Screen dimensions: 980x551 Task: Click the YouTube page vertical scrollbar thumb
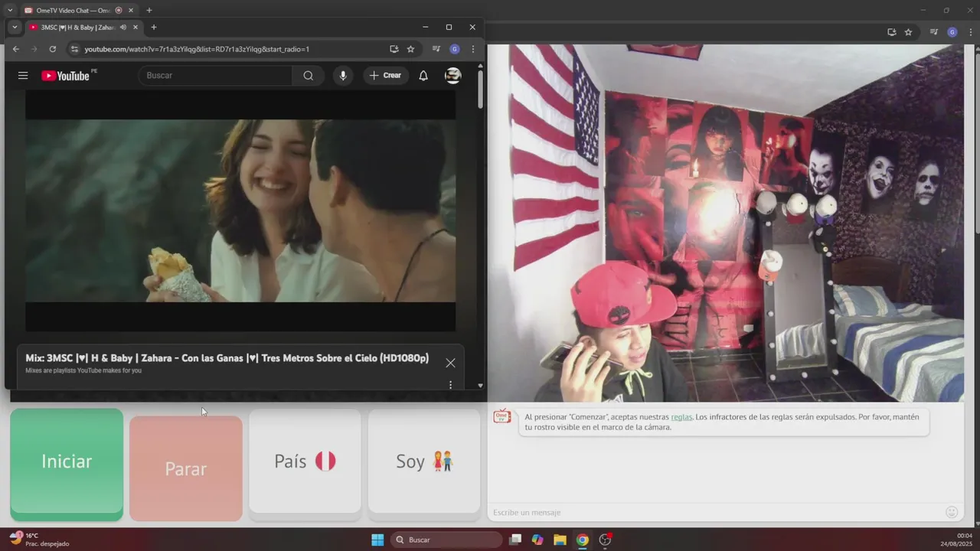coord(480,89)
